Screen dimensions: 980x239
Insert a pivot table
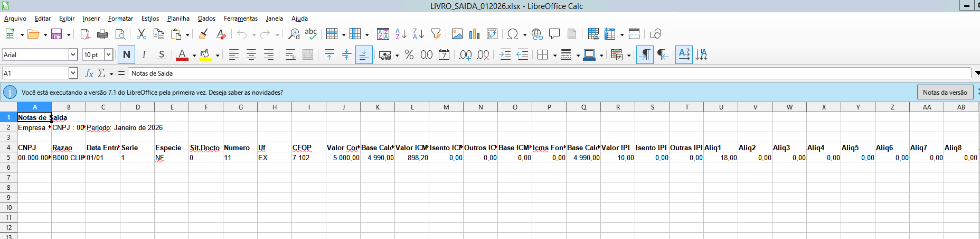pyautogui.click(x=492, y=34)
